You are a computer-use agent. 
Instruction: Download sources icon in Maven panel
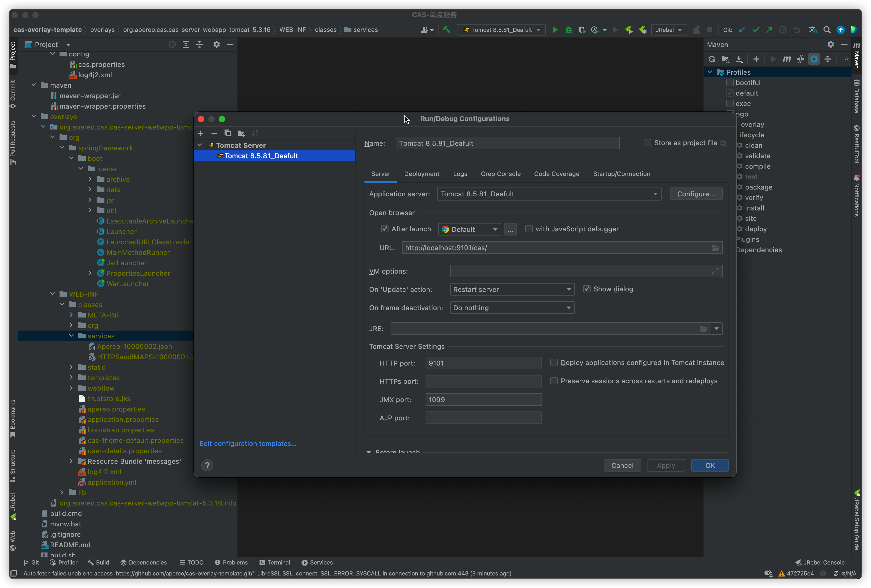pyautogui.click(x=739, y=59)
